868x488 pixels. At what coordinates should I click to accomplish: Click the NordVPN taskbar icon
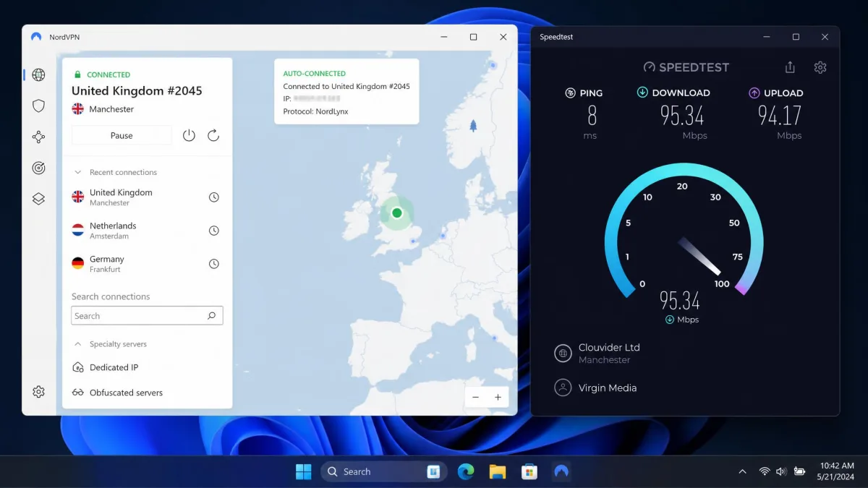click(561, 471)
